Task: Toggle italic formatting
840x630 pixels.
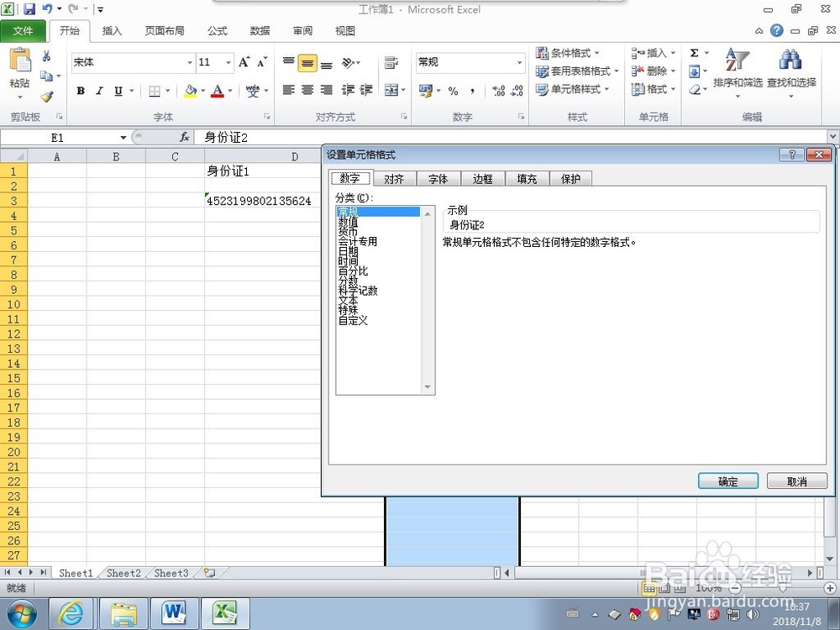Action: pos(99,91)
